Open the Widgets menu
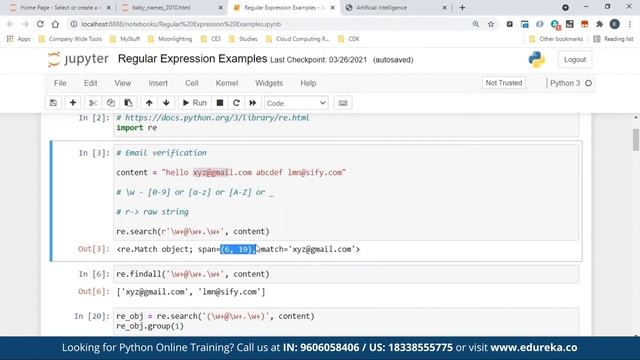Viewport: 640px width, 360px height. [269, 83]
